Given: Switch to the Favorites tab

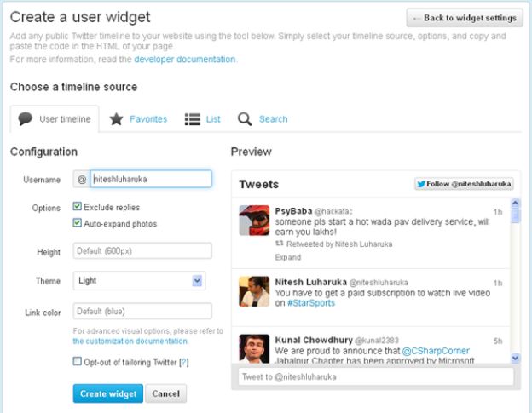Looking at the screenshot, I should pyautogui.click(x=147, y=119).
